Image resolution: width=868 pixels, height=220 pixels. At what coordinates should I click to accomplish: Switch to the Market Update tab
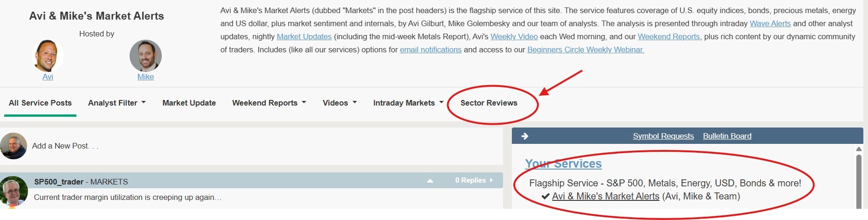point(189,103)
